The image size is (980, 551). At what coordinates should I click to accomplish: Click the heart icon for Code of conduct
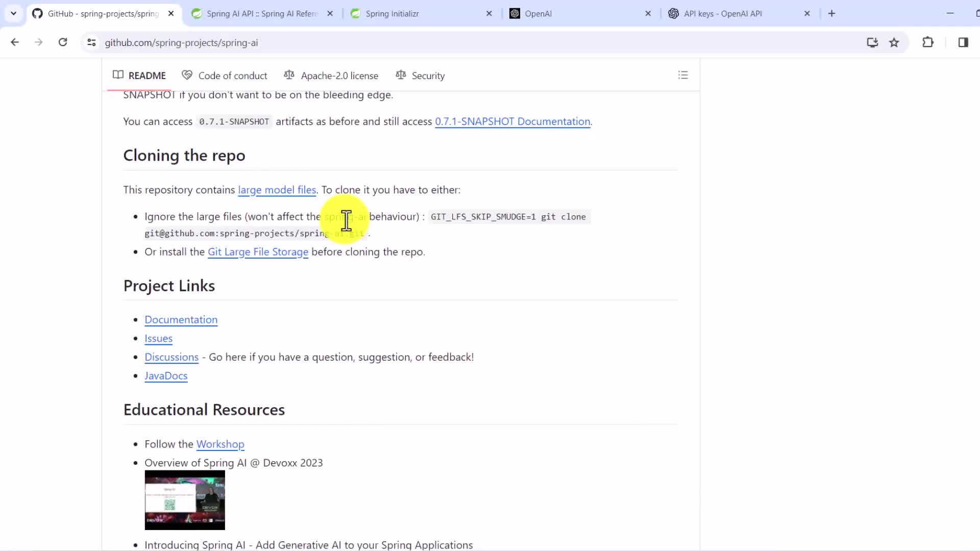tap(187, 75)
